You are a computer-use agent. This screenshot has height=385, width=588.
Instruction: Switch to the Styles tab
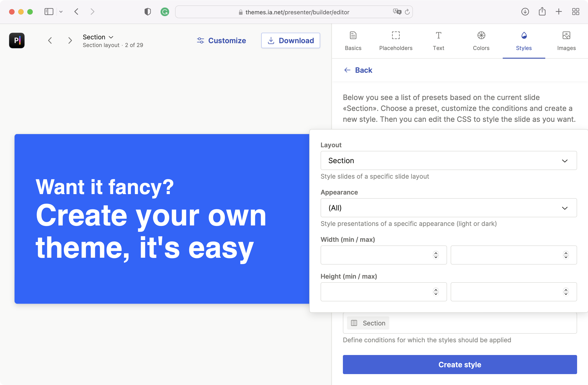pos(524,41)
